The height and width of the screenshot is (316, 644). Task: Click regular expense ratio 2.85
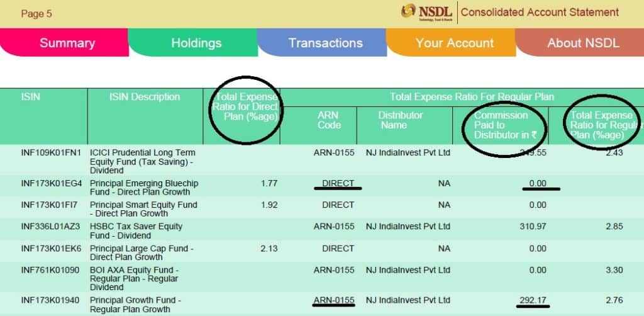[614, 227]
